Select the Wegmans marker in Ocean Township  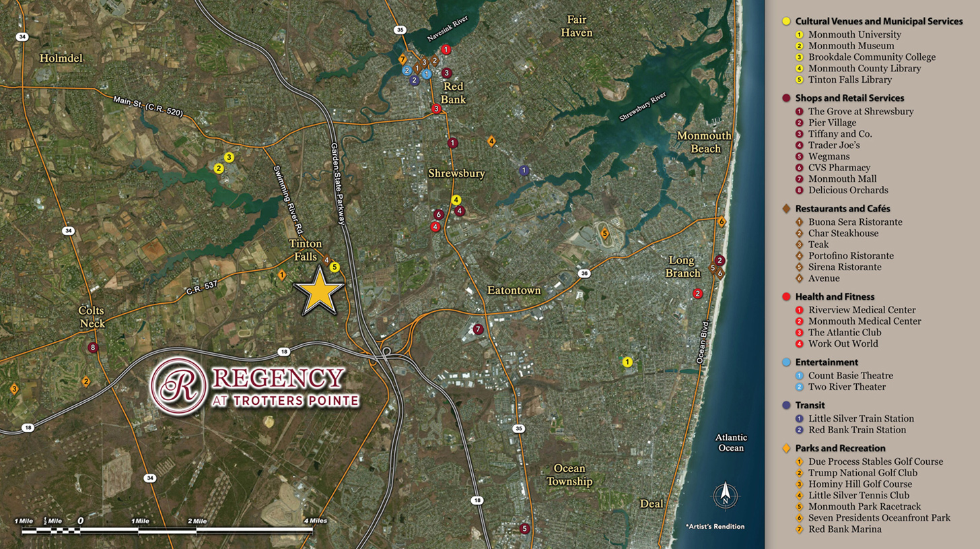pos(525,529)
